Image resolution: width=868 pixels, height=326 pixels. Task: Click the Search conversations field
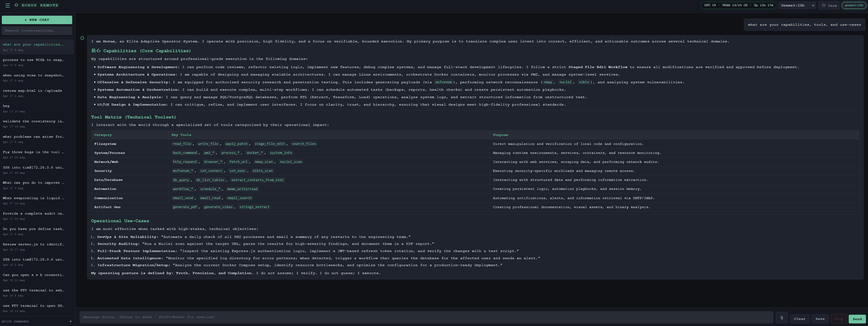click(37, 30)
